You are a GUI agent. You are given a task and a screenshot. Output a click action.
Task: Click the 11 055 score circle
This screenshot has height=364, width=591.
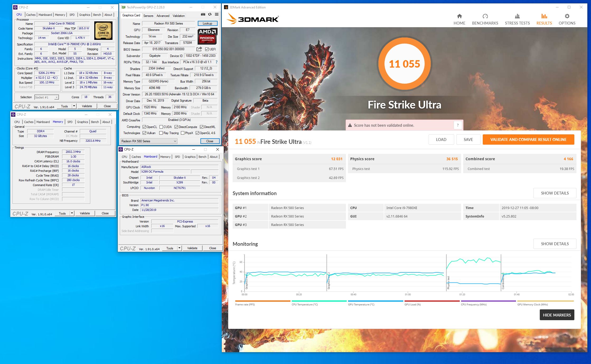point(404,64)
